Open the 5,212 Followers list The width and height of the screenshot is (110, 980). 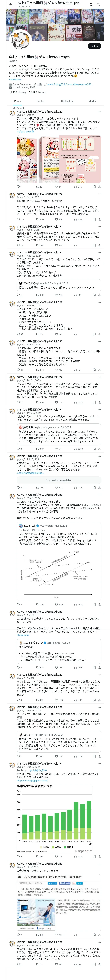coord(37,92)
